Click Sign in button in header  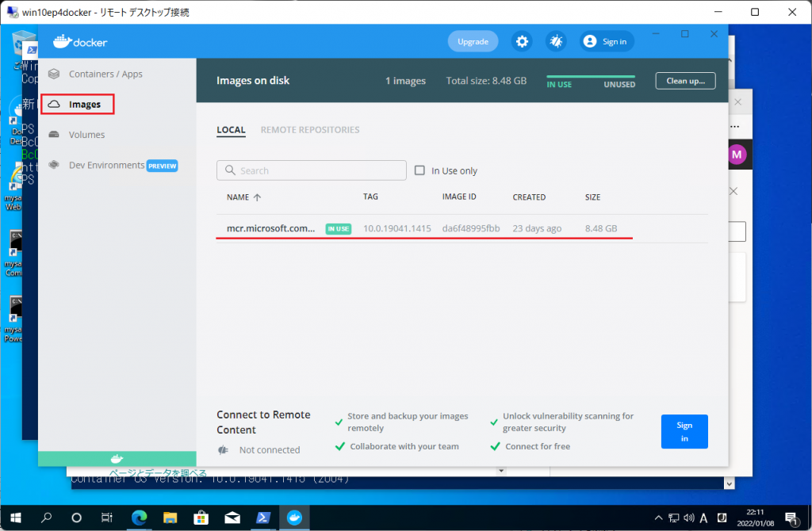607,41
